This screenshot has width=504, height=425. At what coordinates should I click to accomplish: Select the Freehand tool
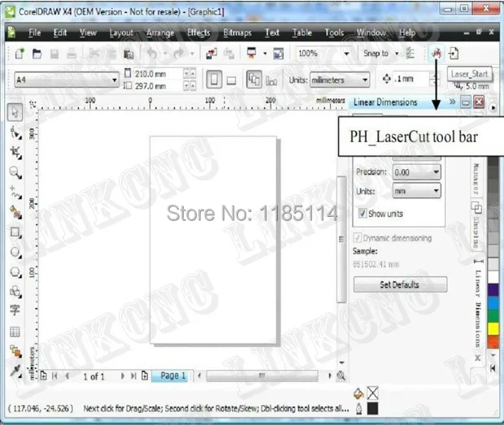pos(15,193)
